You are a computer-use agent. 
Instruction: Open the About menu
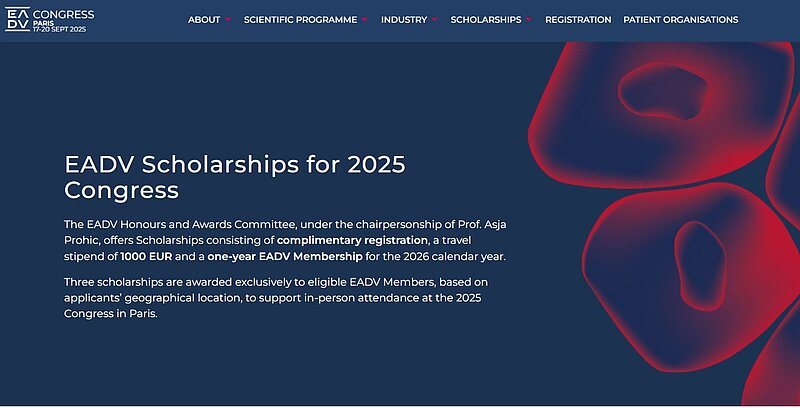[204, 20]
